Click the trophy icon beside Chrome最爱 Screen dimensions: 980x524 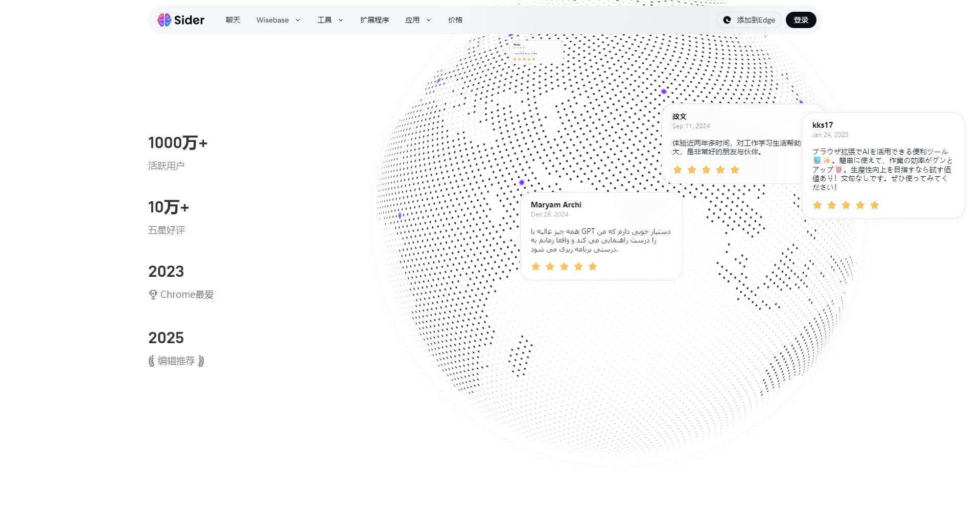point(153,295)
